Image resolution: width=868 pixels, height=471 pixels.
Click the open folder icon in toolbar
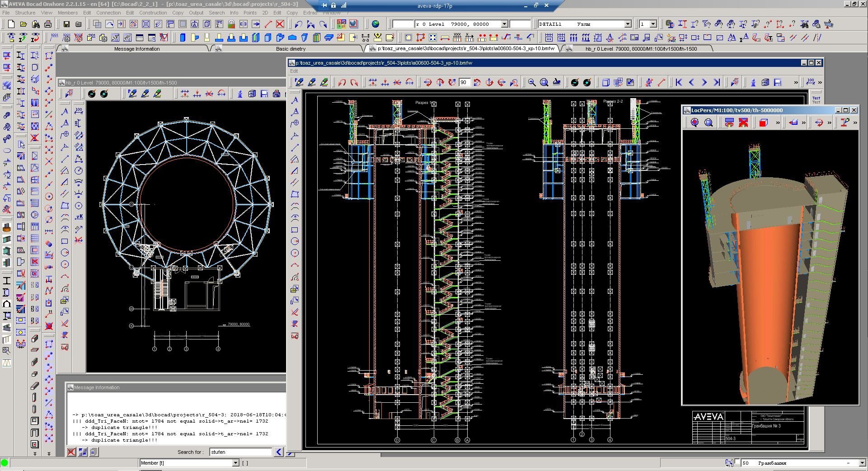click(23, 24)
